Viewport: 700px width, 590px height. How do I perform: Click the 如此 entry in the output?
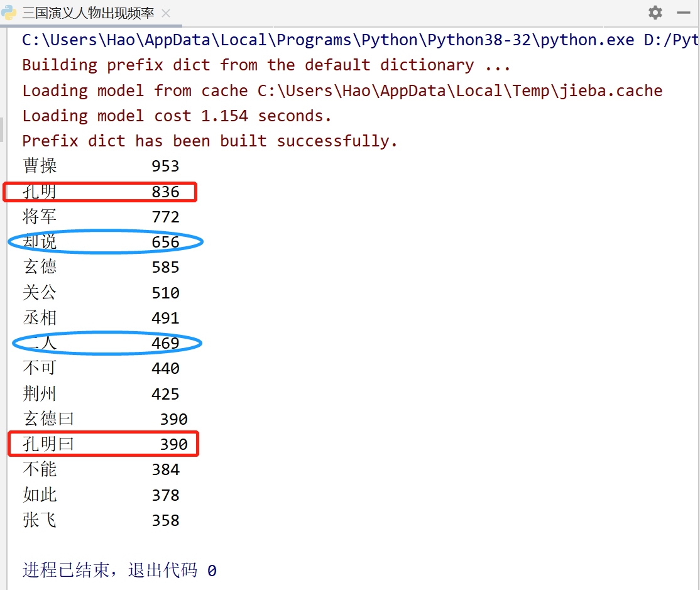40,495
